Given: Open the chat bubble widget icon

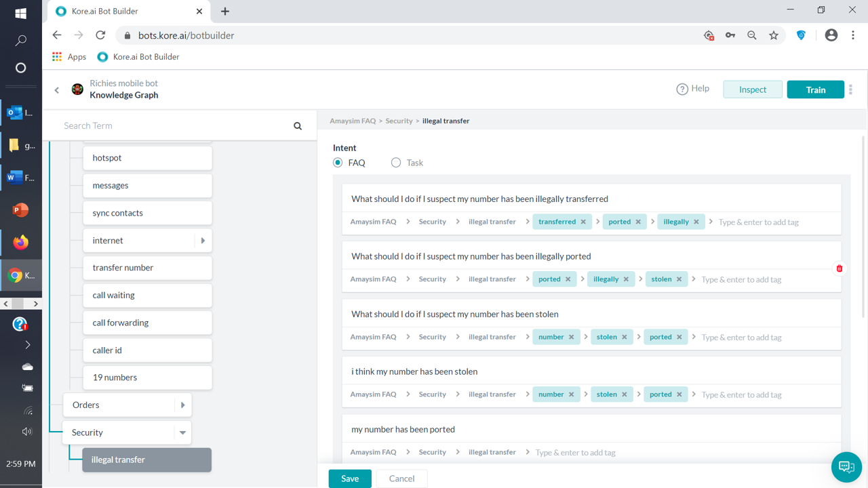Looking at the screenshot, I should (846, 466).
